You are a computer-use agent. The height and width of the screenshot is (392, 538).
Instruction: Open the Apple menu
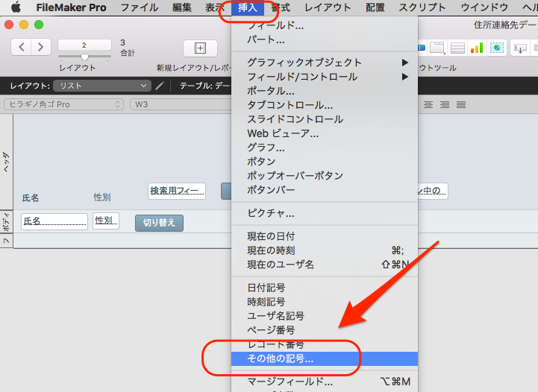pos(15,7)
